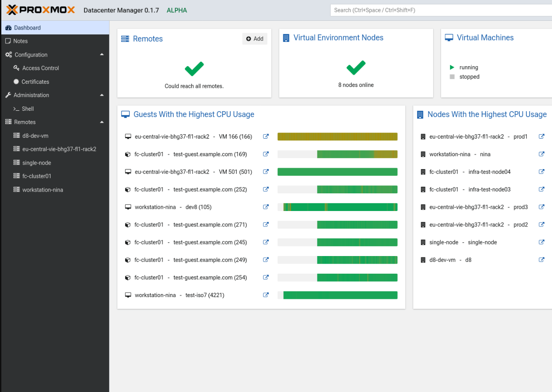Viewport: 552px width, 392px height.
Task: Collapse the Administration section
Action: point(102,95)
